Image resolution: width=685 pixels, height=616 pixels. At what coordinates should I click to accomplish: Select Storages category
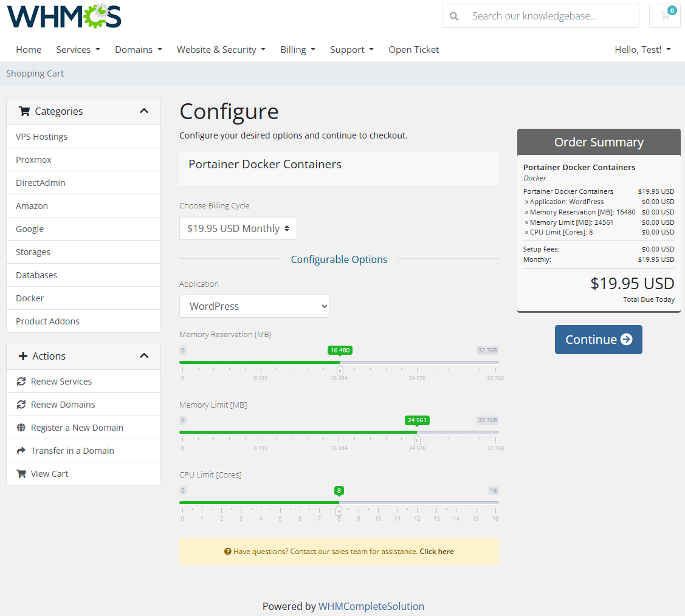tap(83, 252)
